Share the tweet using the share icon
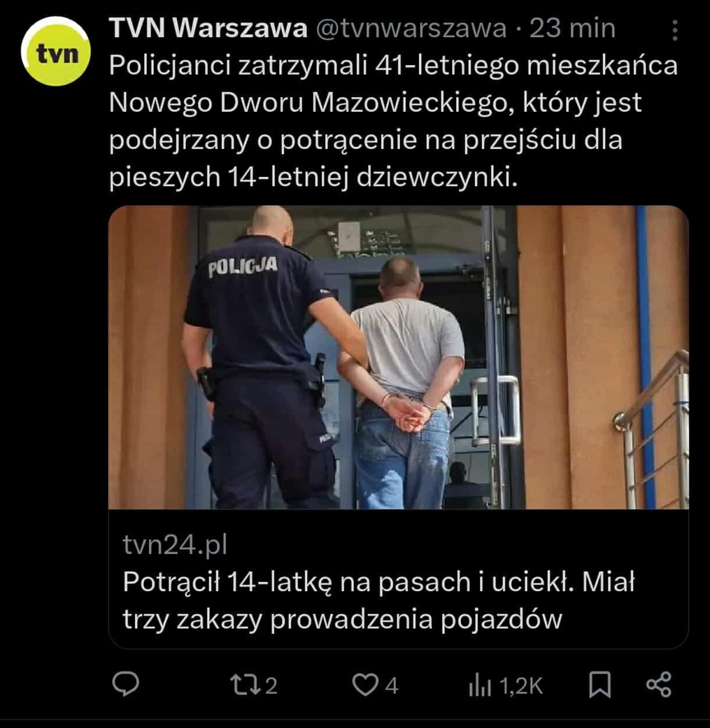710x728 pixels. [x=659, y=684]
